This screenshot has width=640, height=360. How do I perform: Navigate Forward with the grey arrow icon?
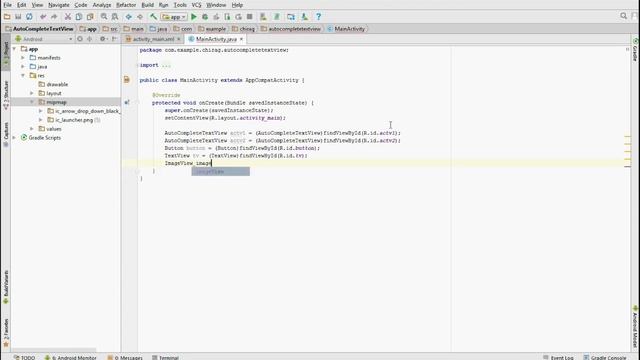tap(140, 17)
